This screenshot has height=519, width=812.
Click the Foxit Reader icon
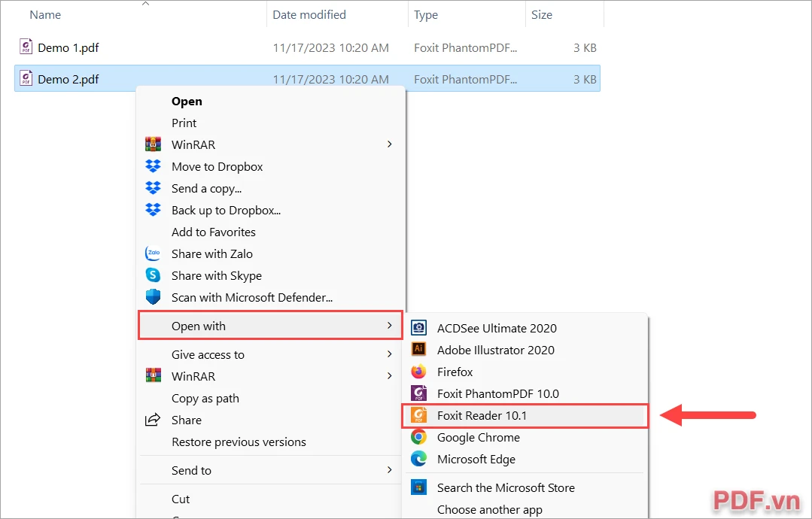pyautogui.click(x=418, y=415)
